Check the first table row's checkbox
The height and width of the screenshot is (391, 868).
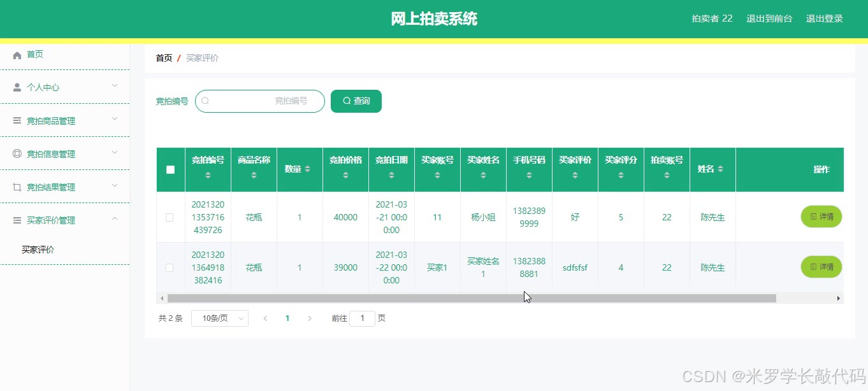(170, 217)
